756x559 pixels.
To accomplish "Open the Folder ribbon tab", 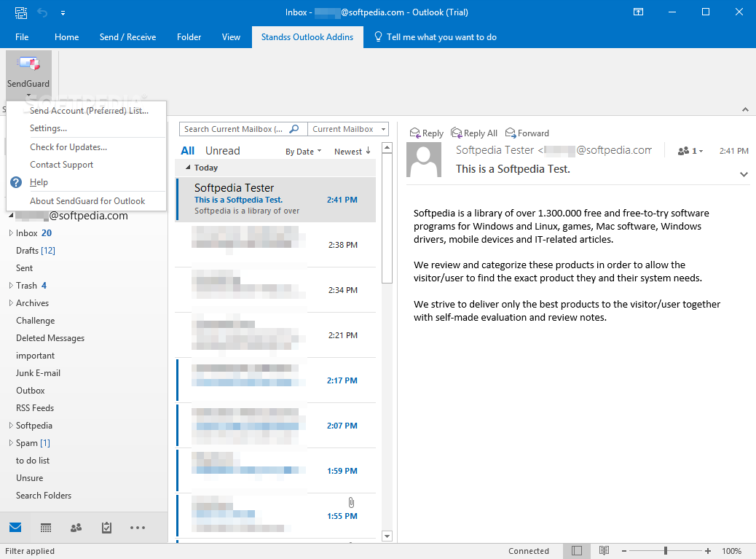I will click(x=189, y=37).
